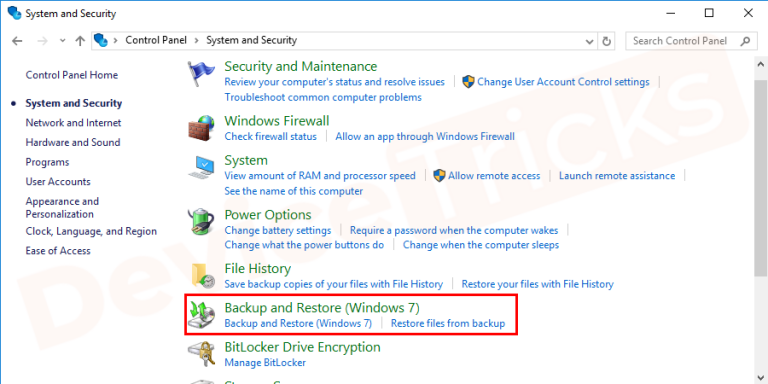This screenshot has height=384, width=768.
Task: Click the back navigation arrow
Action: [17, 41]
